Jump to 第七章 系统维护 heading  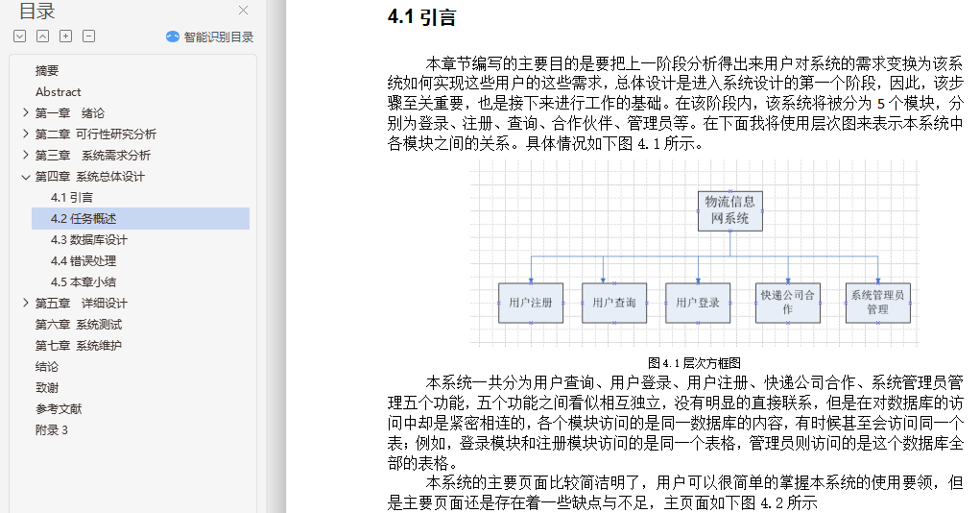tap(78, 345)
